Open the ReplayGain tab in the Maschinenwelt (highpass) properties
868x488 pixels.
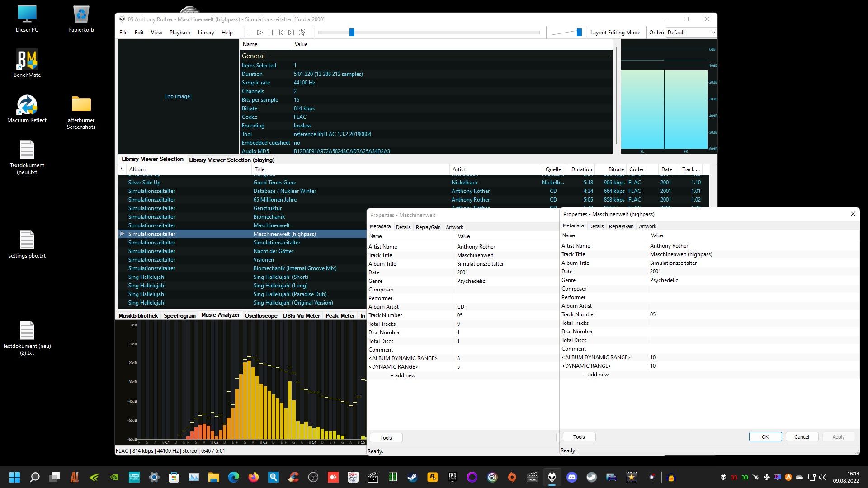coord(621,226)
